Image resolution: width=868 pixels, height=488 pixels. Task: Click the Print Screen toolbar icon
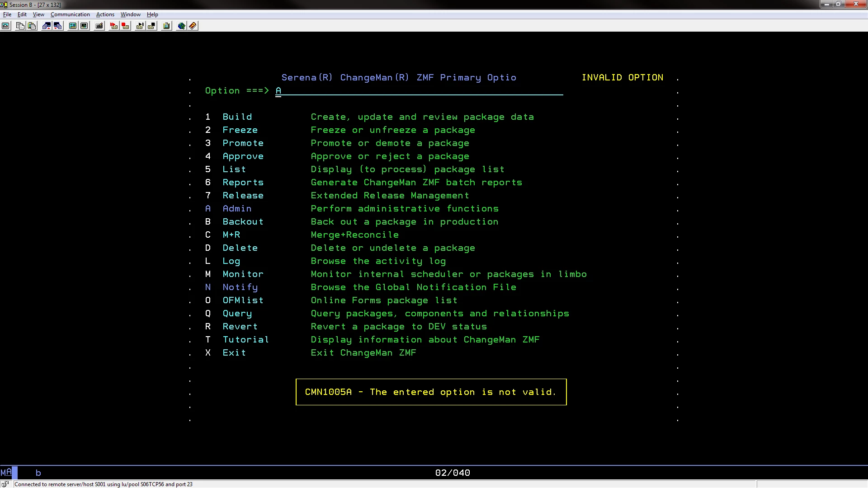click(x=5, y=26)
